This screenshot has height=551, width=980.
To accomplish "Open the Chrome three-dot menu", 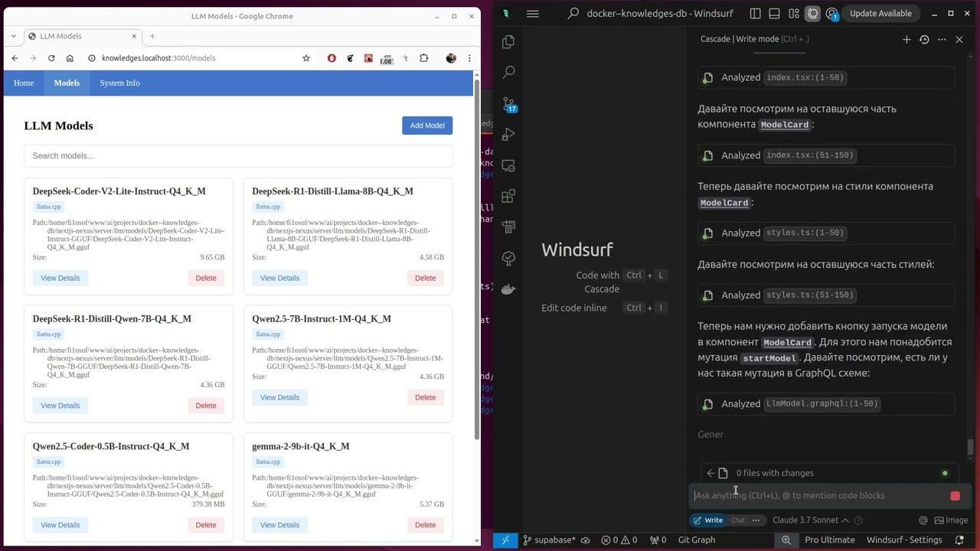I will (469, 58).
